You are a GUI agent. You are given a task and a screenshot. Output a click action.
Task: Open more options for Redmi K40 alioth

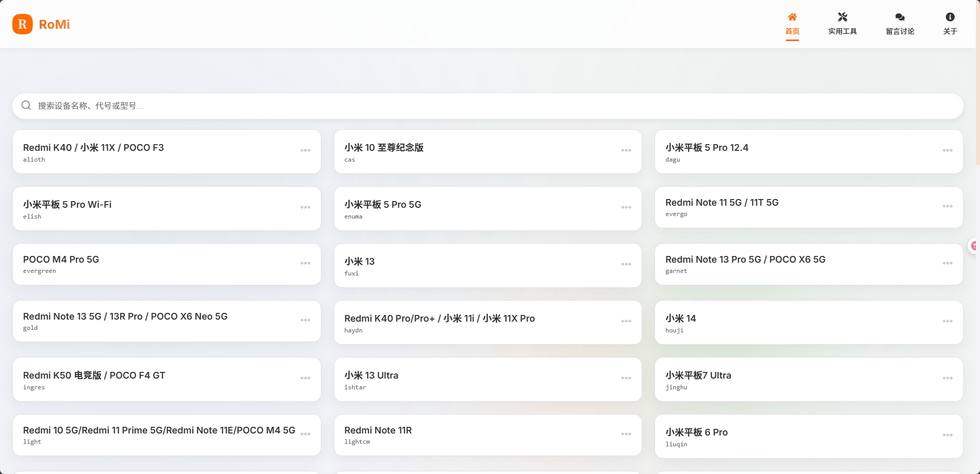305,151
